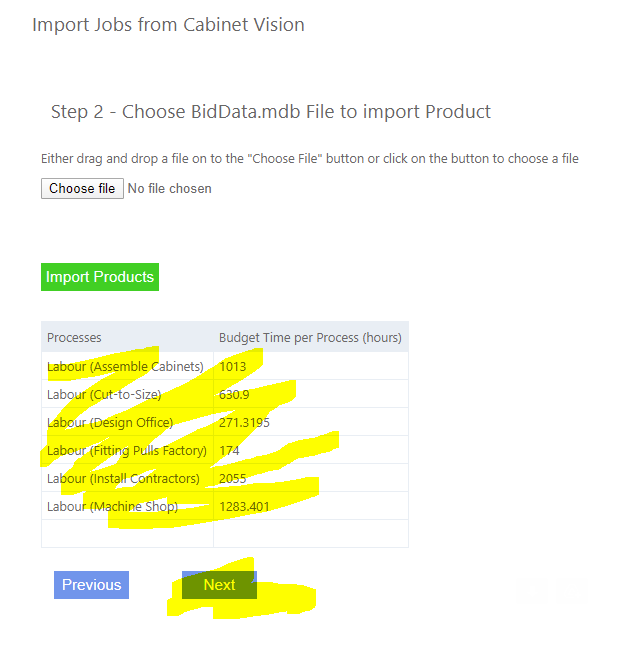Click the empty bottom row of the table
Viewport: 635px width, 657px height.
[x=224, y=533]
